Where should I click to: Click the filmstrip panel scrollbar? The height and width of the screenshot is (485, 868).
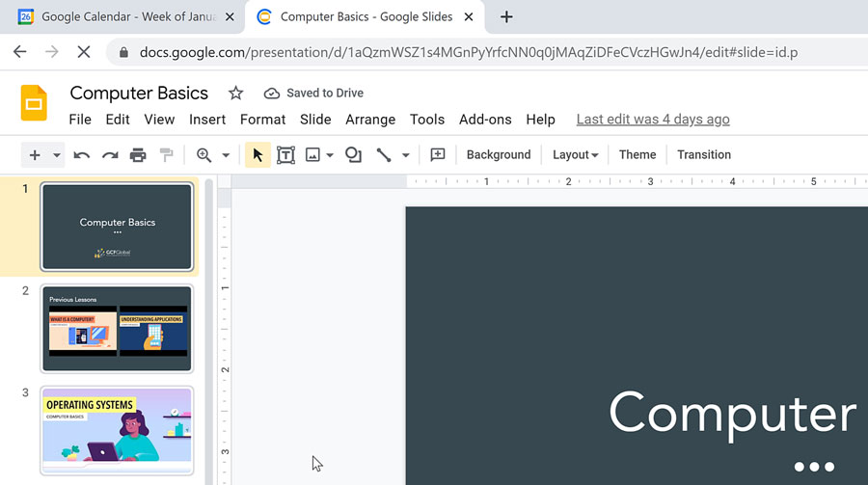208,333
